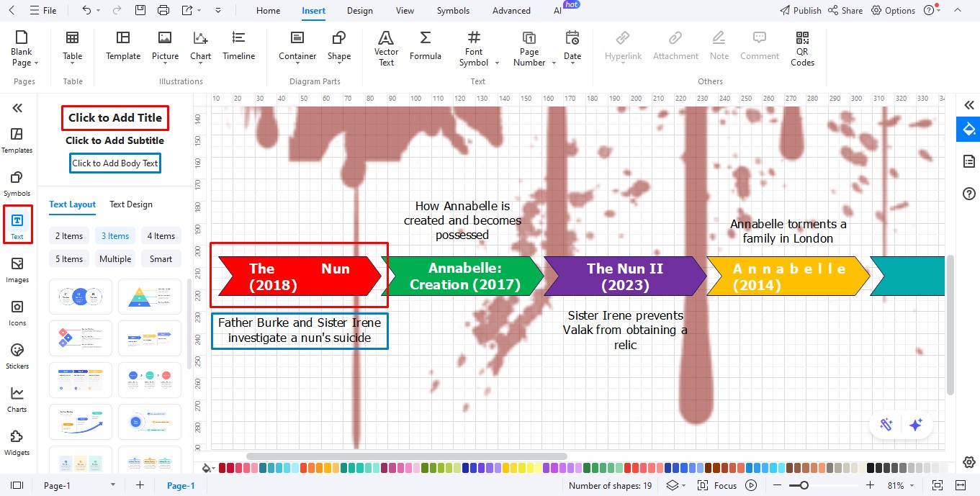Image resolution: width=980 pixels, height=496 pixels.
Task: Open the Symbols sidebar panel
Action: tap(17, 184)
